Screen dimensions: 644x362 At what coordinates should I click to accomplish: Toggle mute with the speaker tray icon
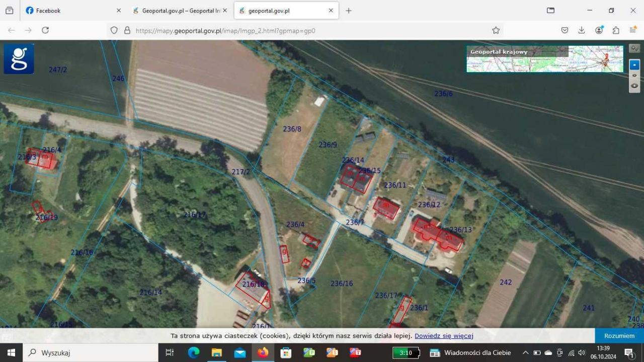pos(582,352)
